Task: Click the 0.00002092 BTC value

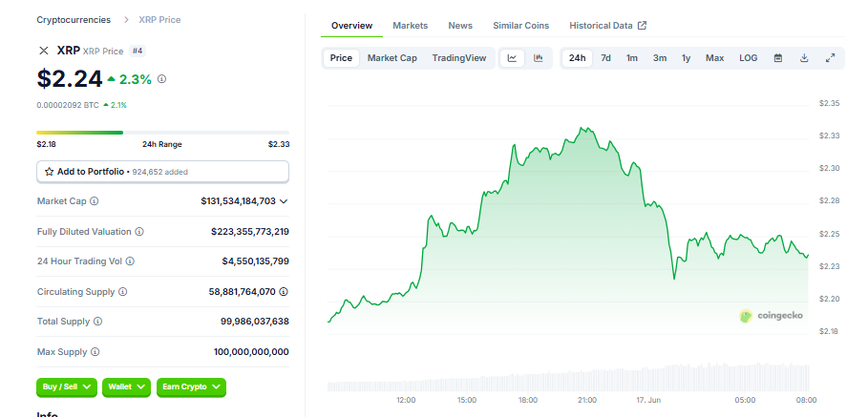Action: (68, 105)
